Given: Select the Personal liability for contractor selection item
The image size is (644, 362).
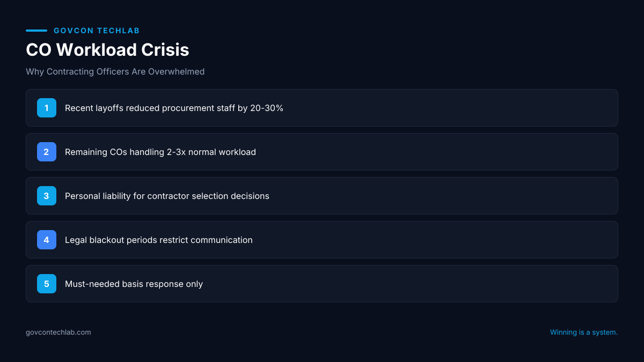Looking at the screenshot, I should click(x=322, y=196).
